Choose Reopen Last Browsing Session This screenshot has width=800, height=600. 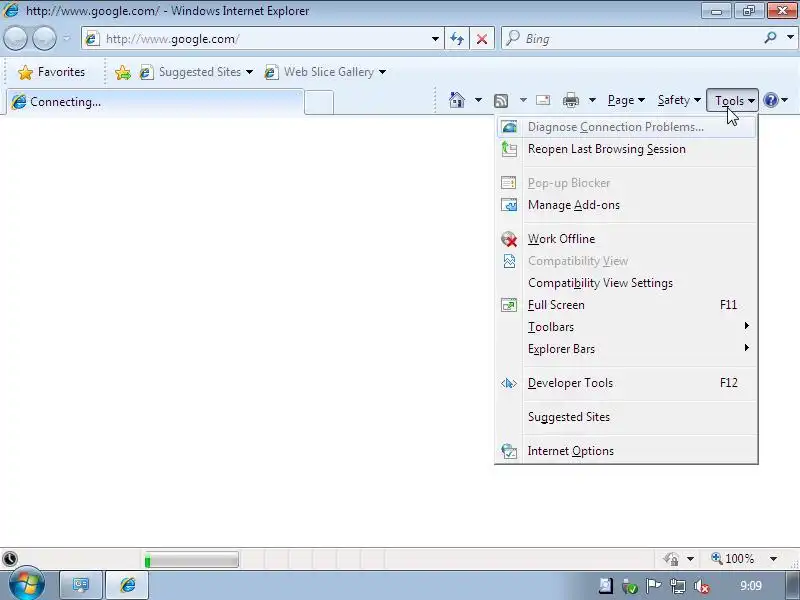(627, 149)
